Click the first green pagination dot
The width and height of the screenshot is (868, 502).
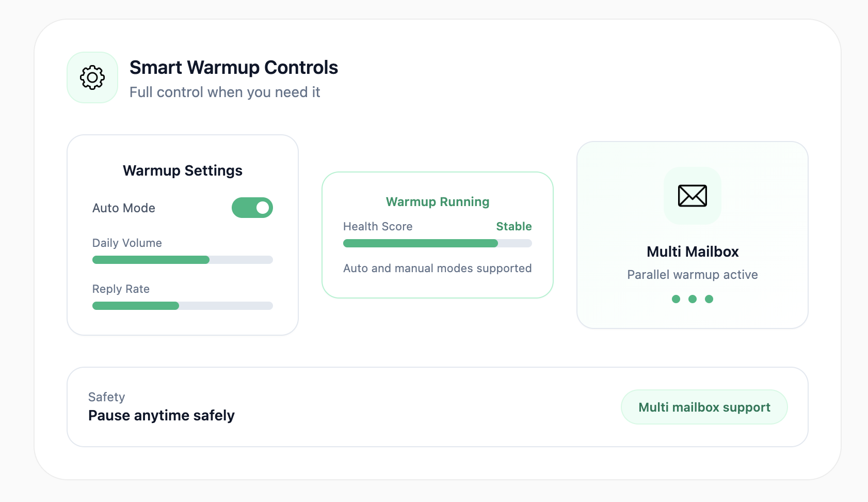coord(676,299)
